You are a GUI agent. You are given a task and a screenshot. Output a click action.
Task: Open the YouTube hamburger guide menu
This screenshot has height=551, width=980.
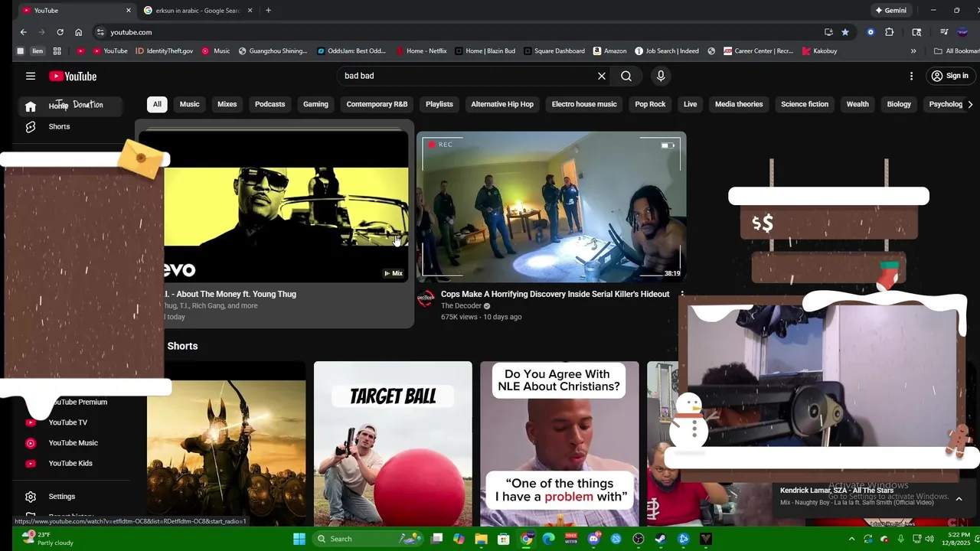pos(31,76)
